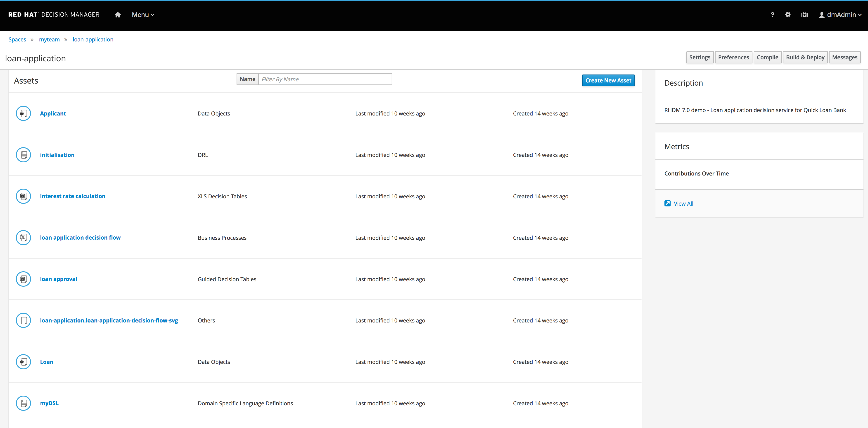Click the initialisation DRL asset icon
This screenshot has height=428, width=868.
click(23, 155)
